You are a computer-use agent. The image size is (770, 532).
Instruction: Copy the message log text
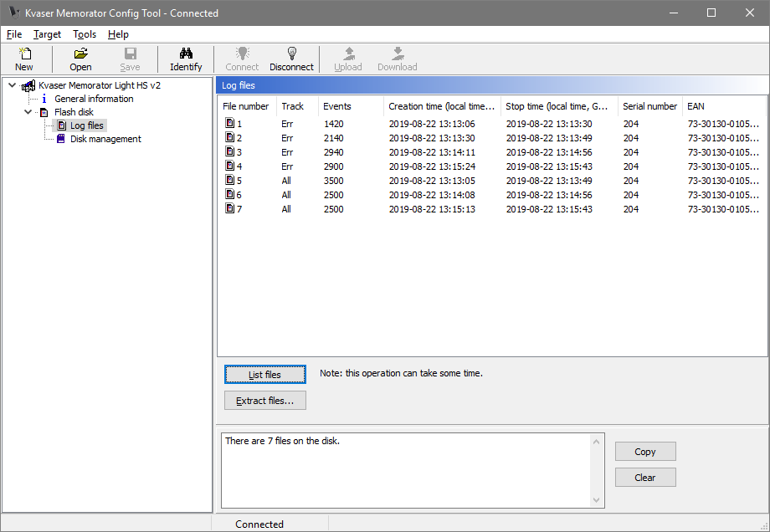[645, 452]
